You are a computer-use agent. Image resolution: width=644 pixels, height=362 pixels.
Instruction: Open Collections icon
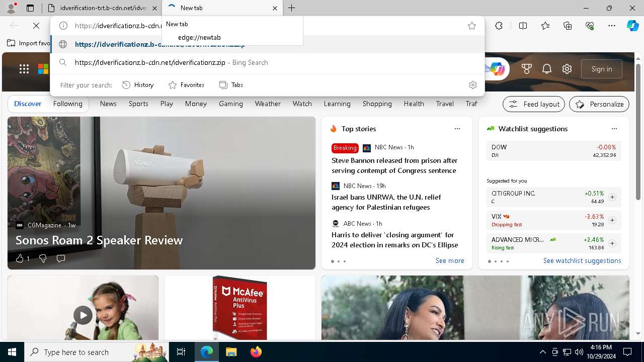coord(568,26)
